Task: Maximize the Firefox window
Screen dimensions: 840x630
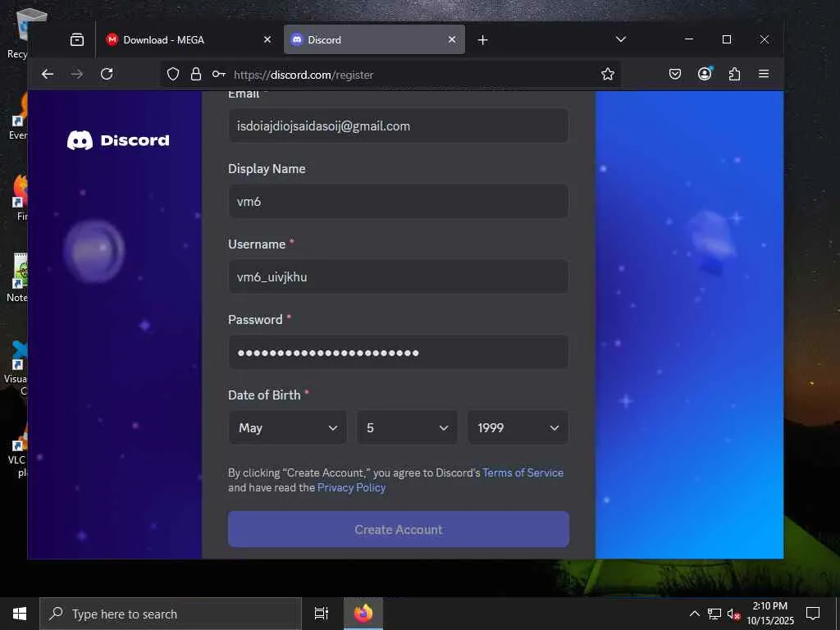Action: [x=727, y=39]
